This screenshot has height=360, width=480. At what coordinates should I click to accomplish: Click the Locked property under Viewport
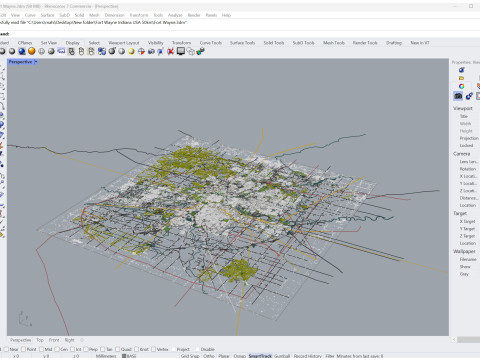[x=466, y=146]
